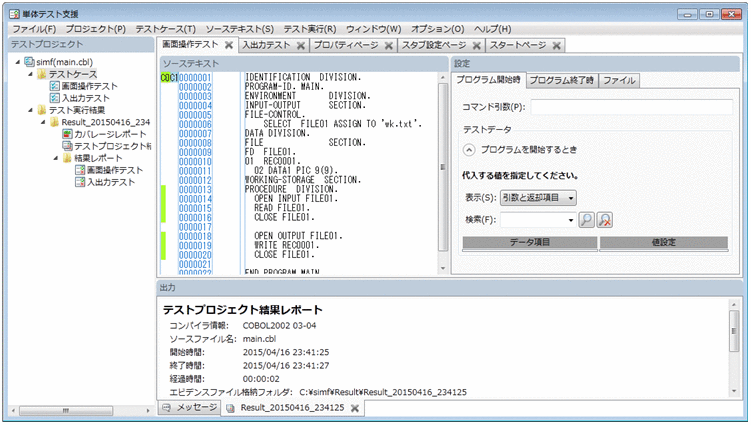
Task: Click the カバレージレポート tree label
Action: [110, 134]
